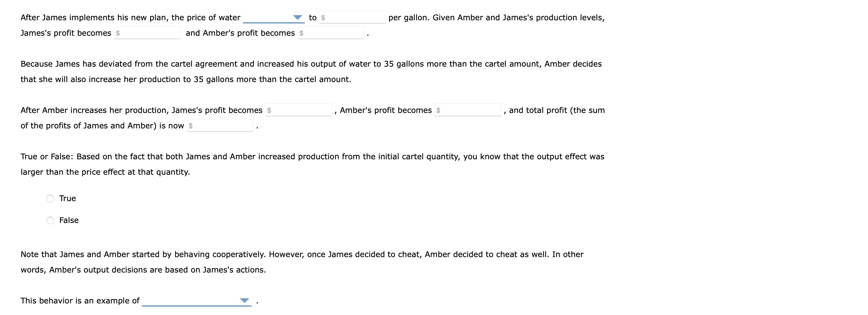Viewport: 868px width, 315px height.
Task: Click the text 'per gallon.'
Action: point(409,17)
